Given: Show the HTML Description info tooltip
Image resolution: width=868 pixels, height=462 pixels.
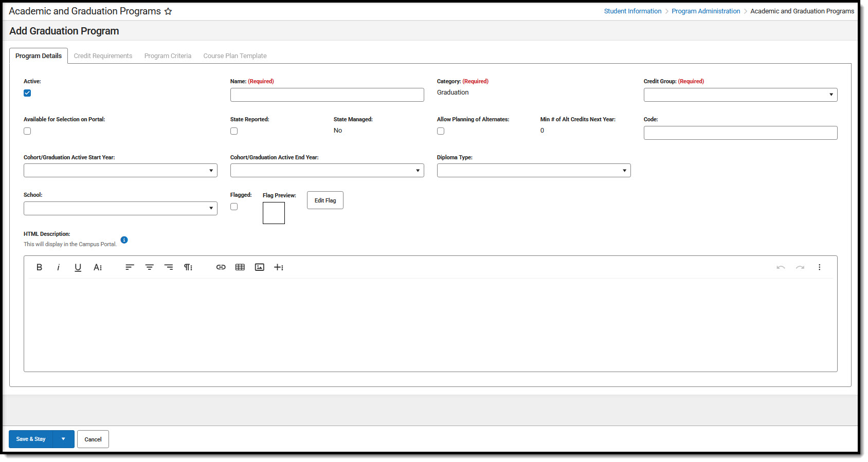Looking at the screenshot, I should click(124, 240).
